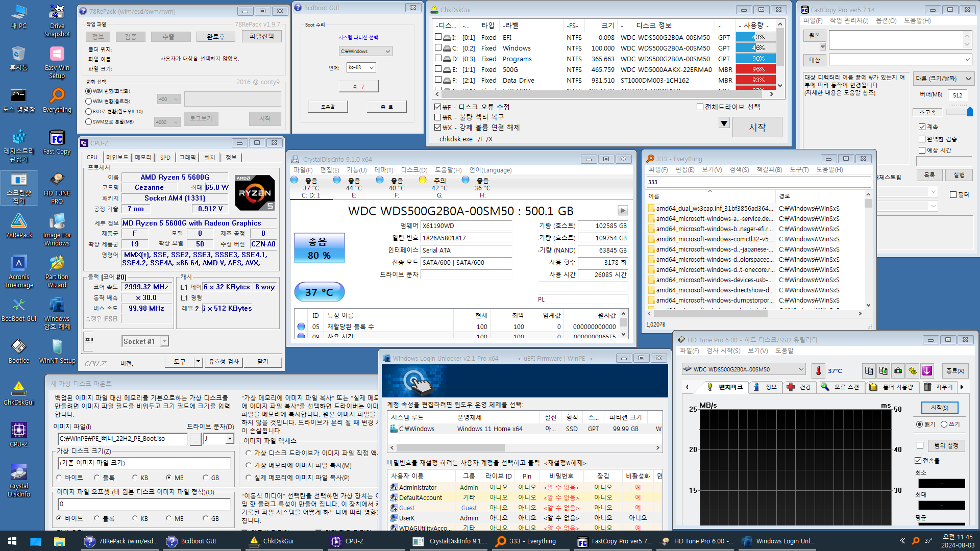Open HD Tune 오류 스캔 tab

[840, 387]
